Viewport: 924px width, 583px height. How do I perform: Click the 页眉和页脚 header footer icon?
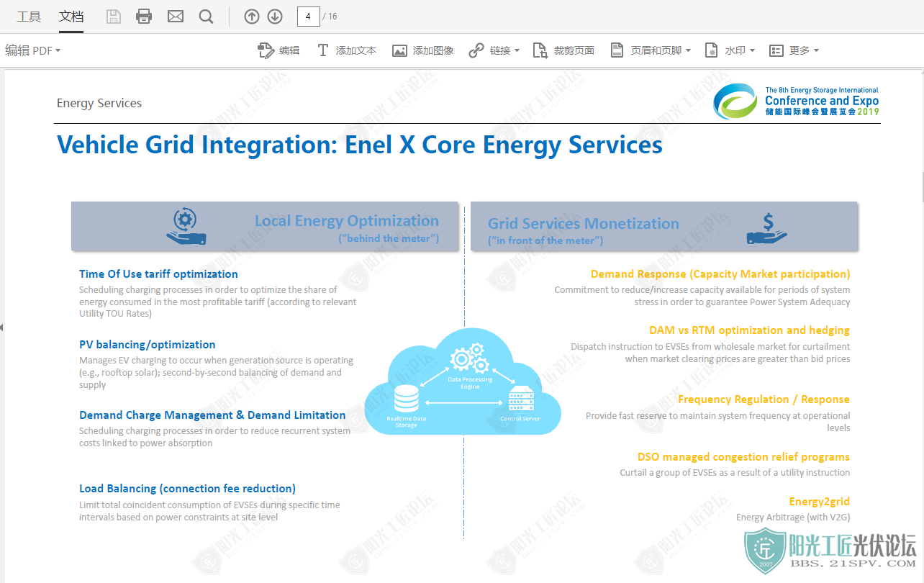[x=617, y=50]
